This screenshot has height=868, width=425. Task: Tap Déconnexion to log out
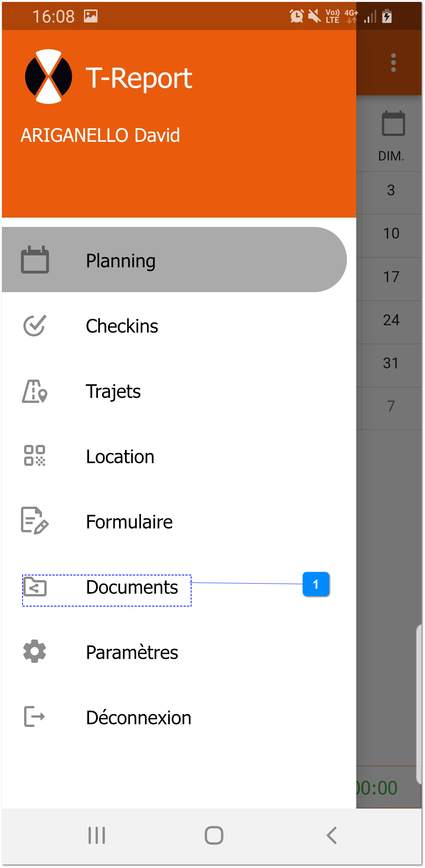tap(138, 718)
